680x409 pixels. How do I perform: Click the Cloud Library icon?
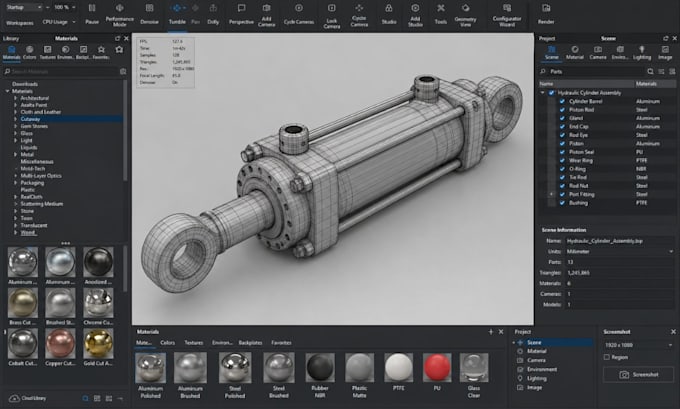point(14,398)
